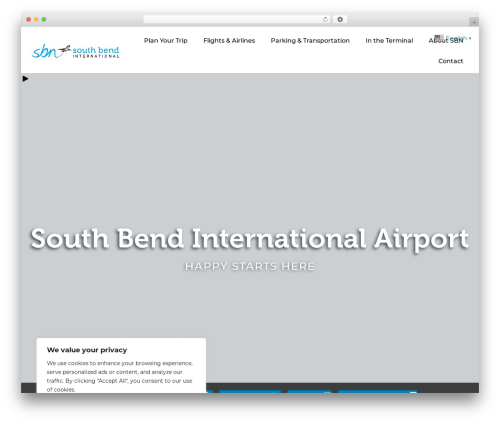Click the HAPPY STARTS HERE tagline

point(250,266)
